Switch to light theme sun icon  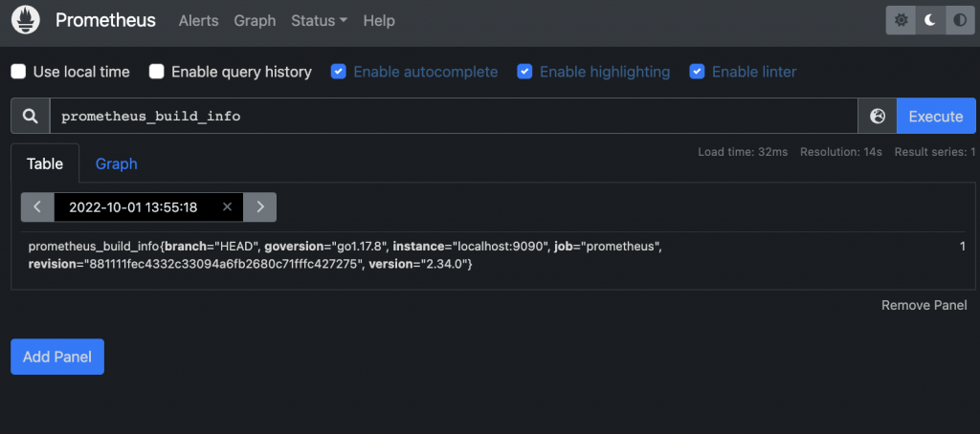(x=901, y=20)
